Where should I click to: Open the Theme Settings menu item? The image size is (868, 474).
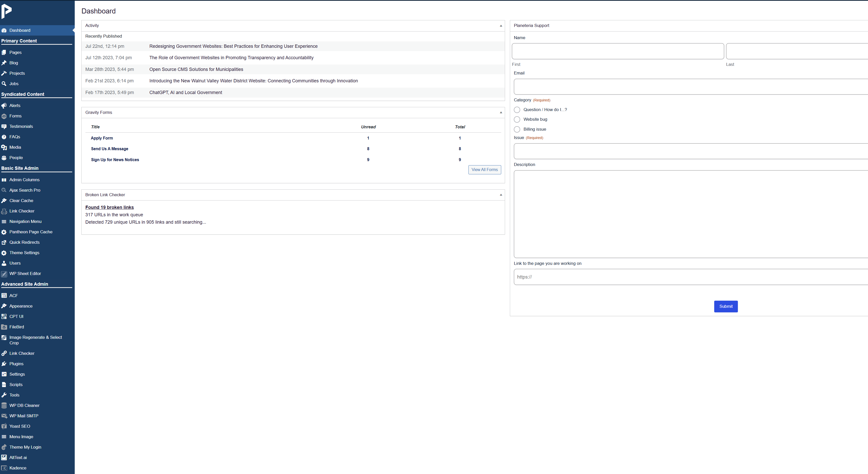(24, 253)
